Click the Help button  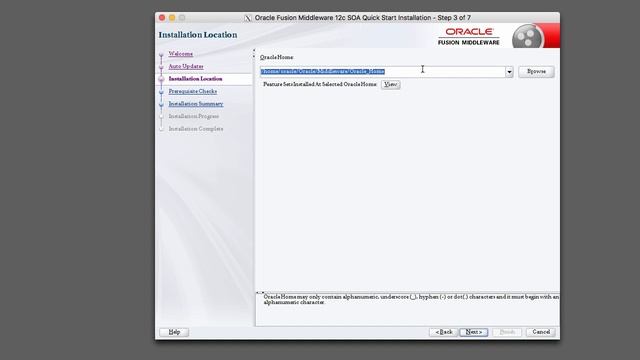coord(174,332)
